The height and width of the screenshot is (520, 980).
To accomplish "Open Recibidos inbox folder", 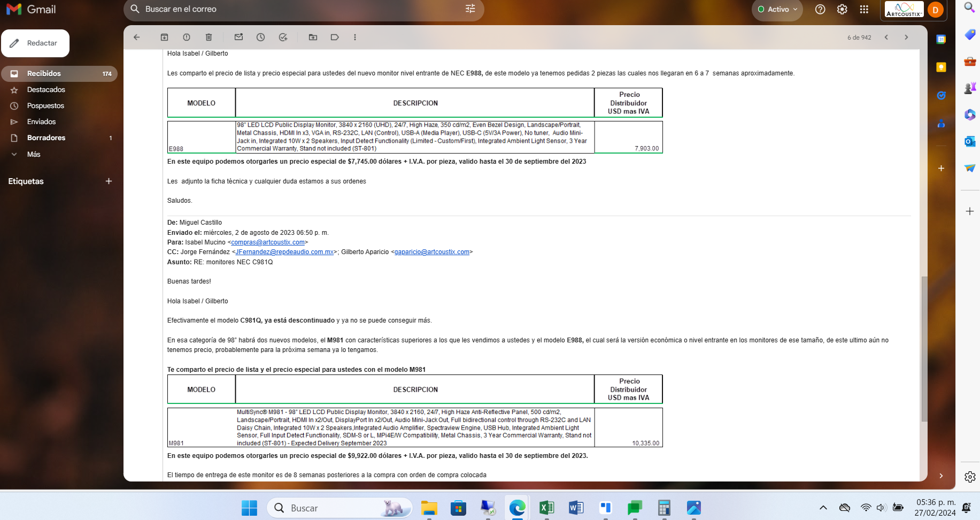I will tap(59, 74).
